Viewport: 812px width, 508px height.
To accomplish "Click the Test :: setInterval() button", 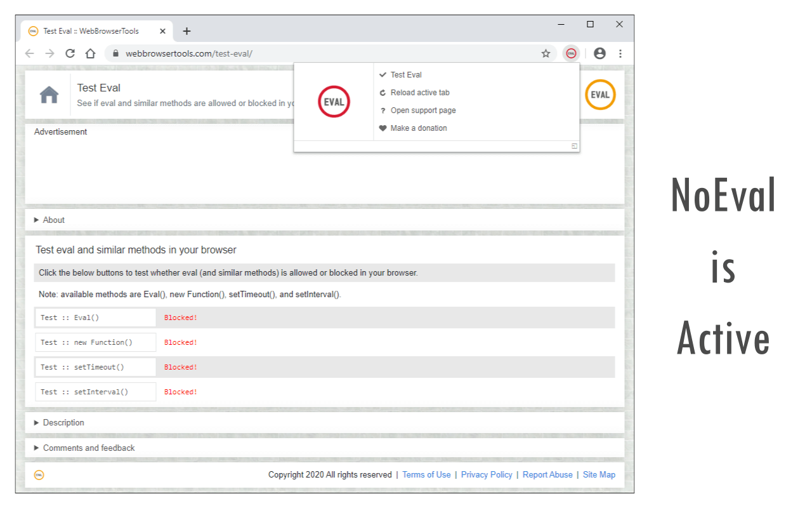I will [x=96, y=392].
